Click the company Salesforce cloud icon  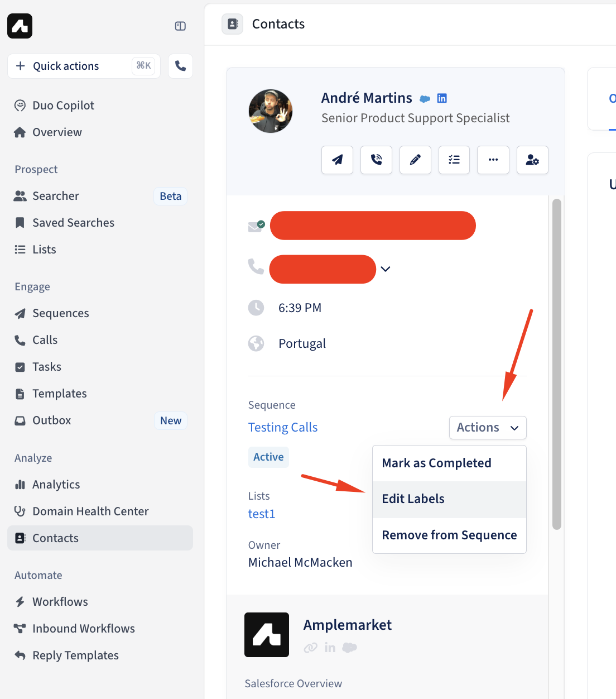coord(350,648)
